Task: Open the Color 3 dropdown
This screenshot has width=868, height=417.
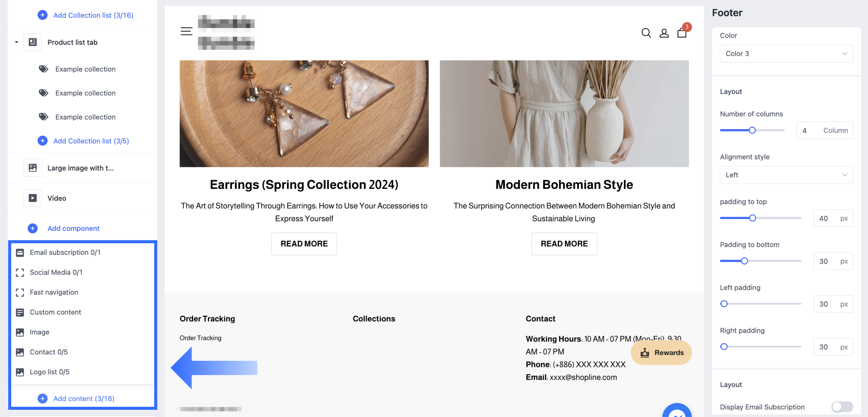Action: [x=786, y=54]
